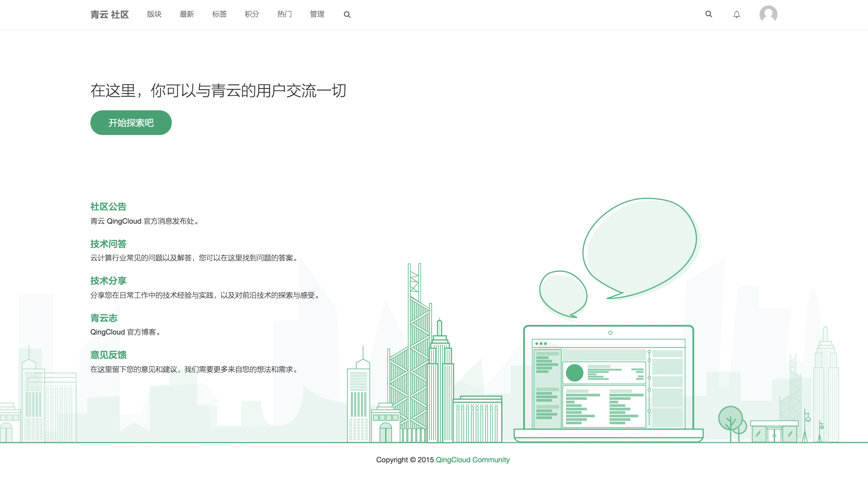Switch to the 热门 section
Viewport: 868px width, 481px height.
[x=285, y=14]
